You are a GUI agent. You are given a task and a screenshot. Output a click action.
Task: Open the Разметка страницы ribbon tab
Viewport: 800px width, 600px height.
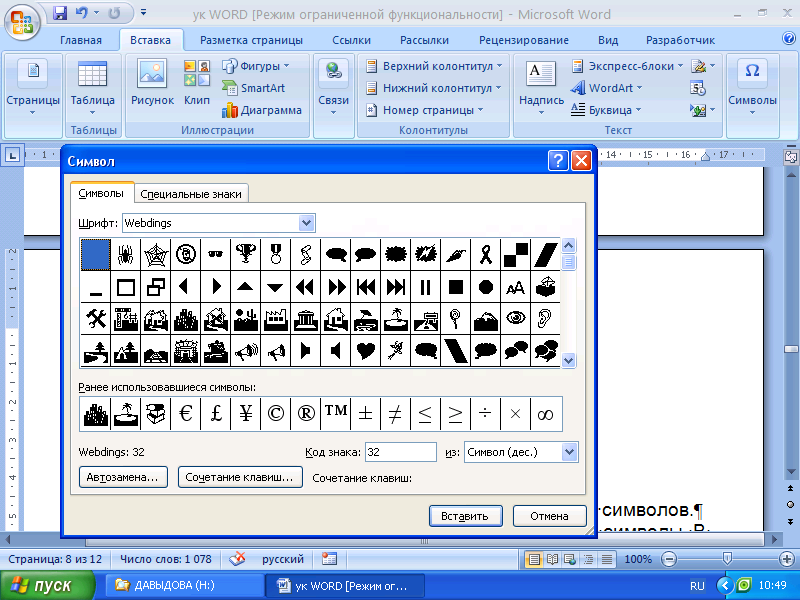[251, 40]
